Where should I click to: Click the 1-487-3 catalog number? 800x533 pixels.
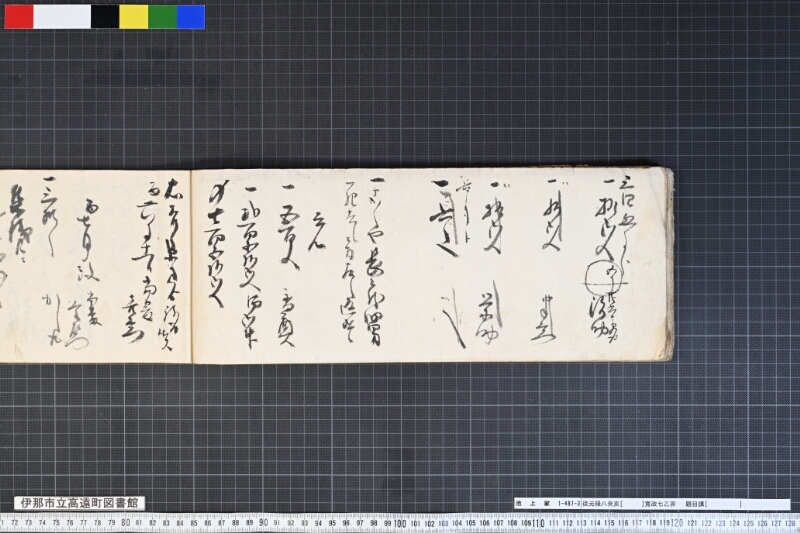coord(569,503)
